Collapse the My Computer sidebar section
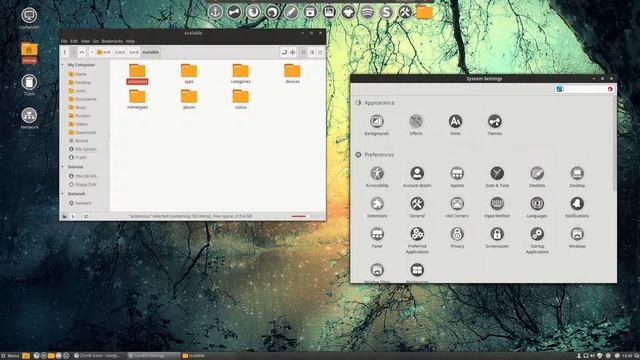 63,65
